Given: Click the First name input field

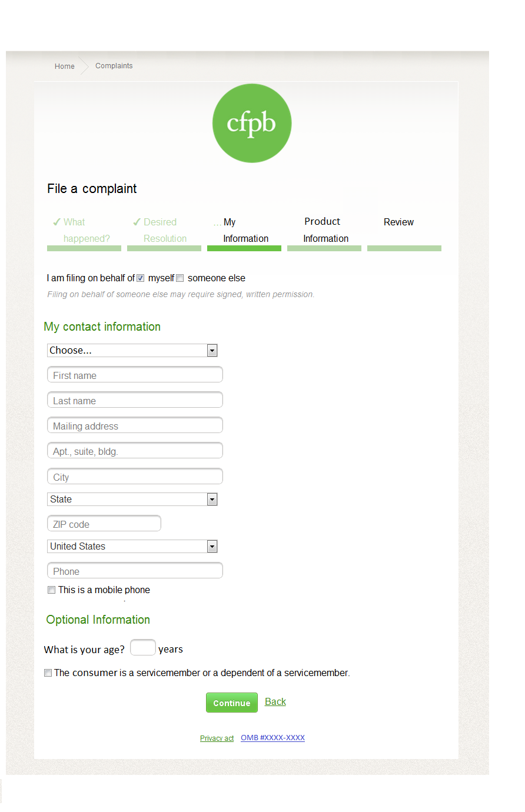Looking at the screenshot, I should [135, 375].
